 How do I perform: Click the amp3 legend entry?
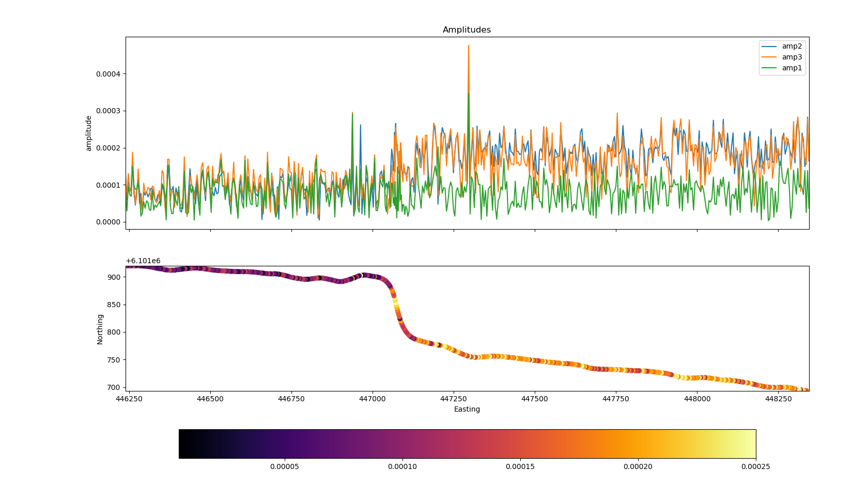click(782, 57)
